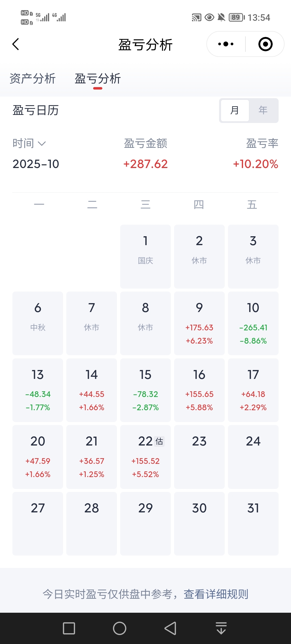The width and height of the screenshot is (291, 644).
Task: Select October 15 cell showing -78.32
Action: pos(145,390)
